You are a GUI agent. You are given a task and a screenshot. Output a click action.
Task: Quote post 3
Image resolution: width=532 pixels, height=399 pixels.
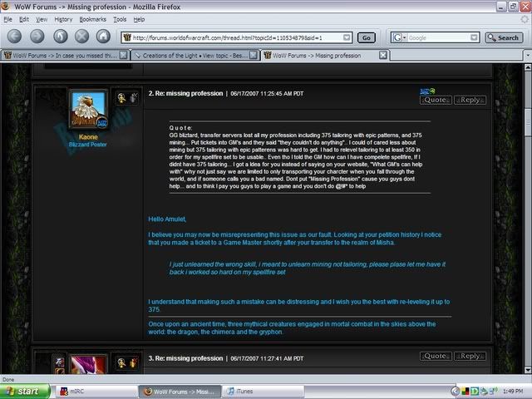point(436,357)
